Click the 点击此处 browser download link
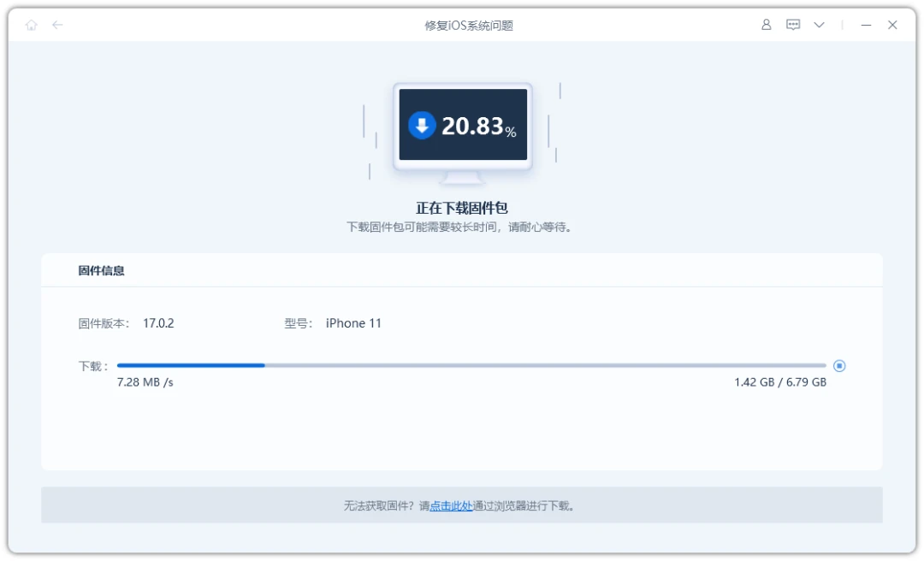The width and height of the screenshot is (924, 561). click(451, 505)
